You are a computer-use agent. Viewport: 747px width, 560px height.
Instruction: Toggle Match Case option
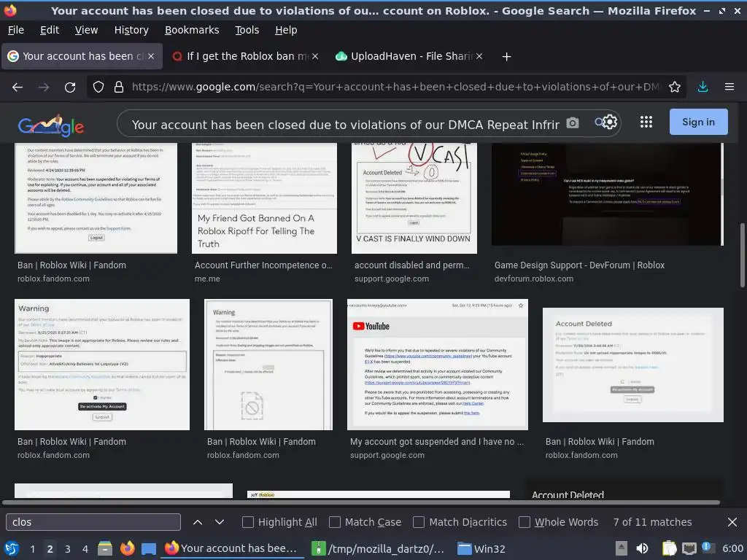(335, 522)
